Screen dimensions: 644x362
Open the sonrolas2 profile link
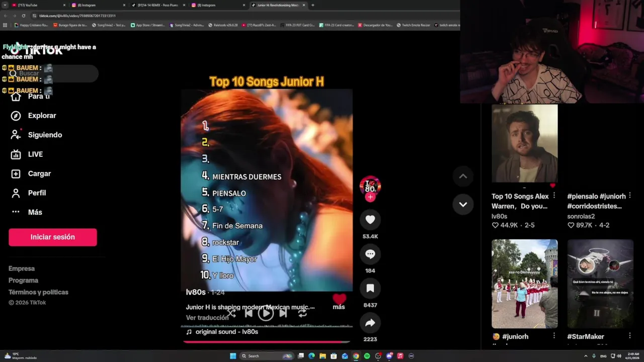[x=581, y=216]
